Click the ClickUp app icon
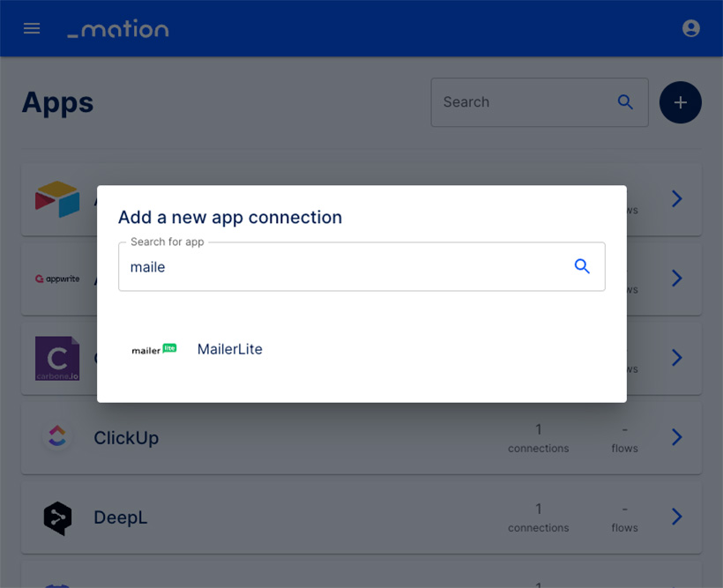Viewport: 723px width, 588px height. (x=57, y=436)
